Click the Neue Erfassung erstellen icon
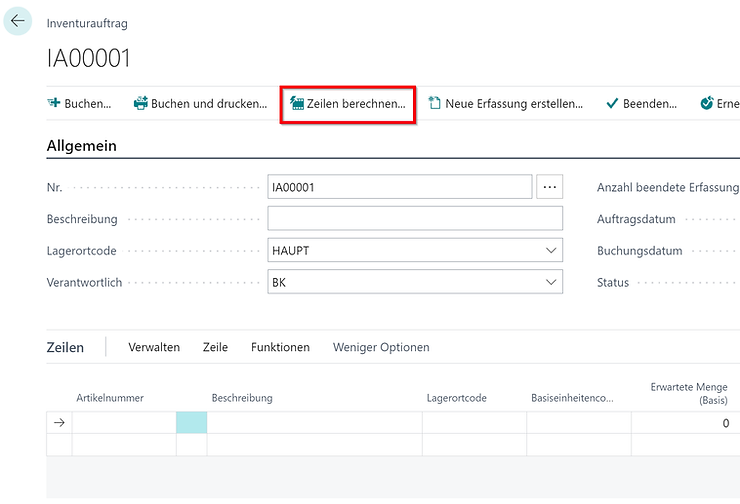Viewport: 740px width, 504px height. [x=434, y=103]
